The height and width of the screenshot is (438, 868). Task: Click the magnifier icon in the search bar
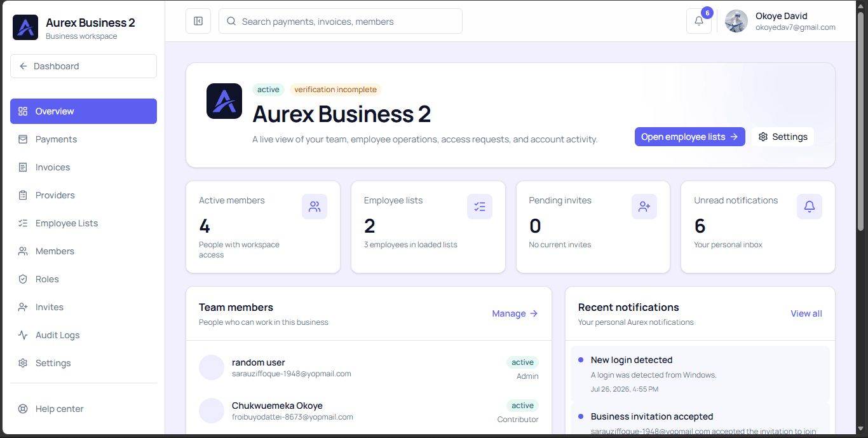(x=231, y=21)
